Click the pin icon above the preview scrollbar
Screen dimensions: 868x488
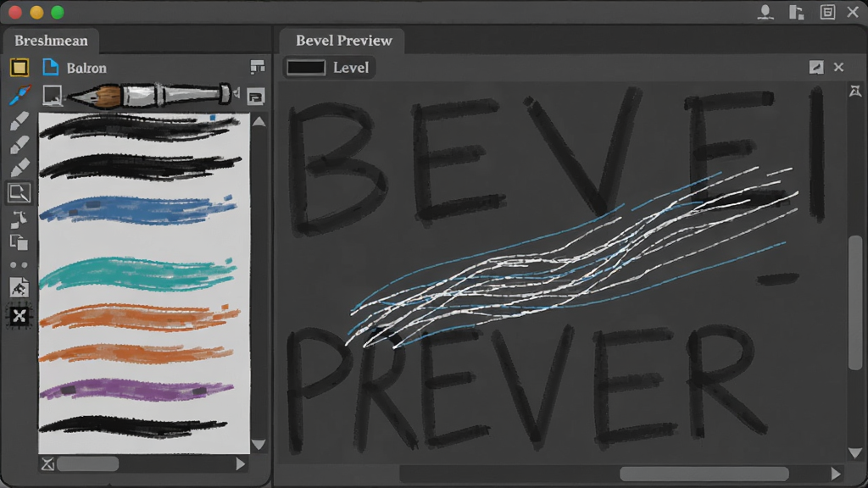pos(855,91)
